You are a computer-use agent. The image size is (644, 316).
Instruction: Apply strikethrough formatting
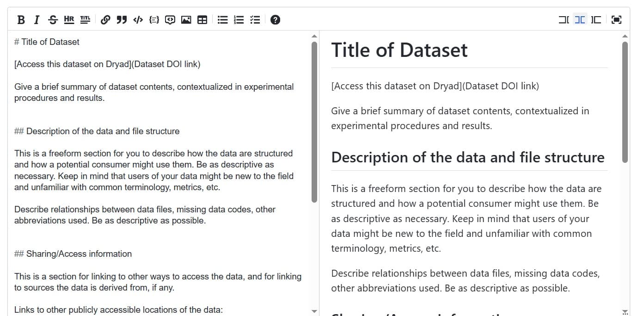coord(53,19)
